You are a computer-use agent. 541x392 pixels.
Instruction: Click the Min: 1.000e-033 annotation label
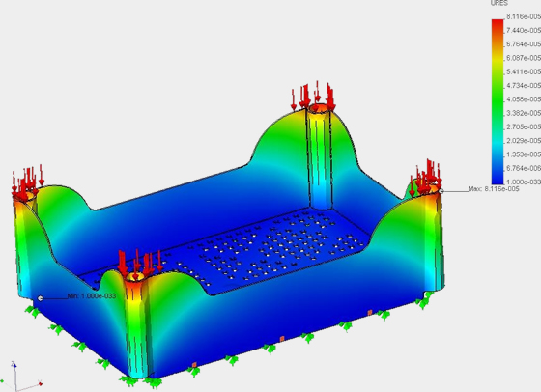coord(92,296)
